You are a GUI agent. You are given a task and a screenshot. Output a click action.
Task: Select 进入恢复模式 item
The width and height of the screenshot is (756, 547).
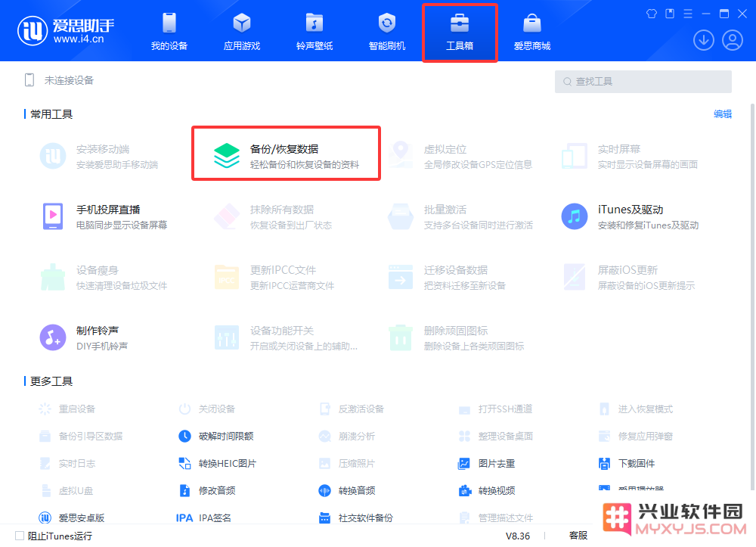tap(636, 409)
